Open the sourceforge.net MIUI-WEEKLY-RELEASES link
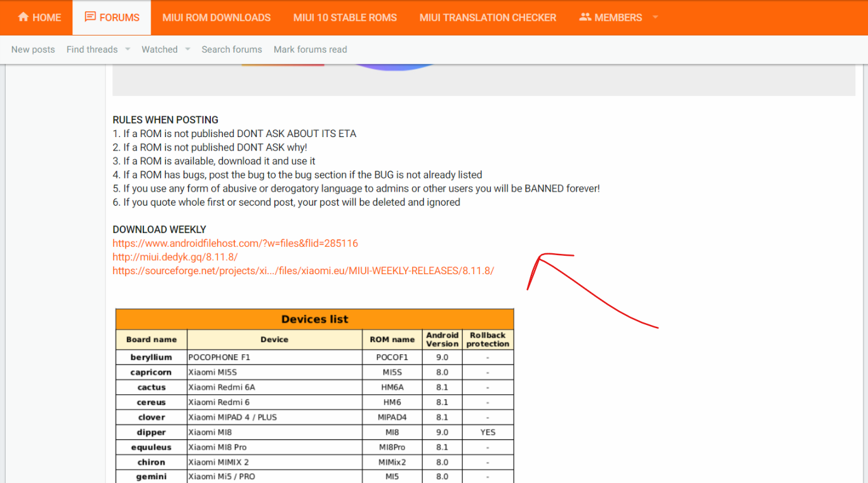 coord(304,271)
